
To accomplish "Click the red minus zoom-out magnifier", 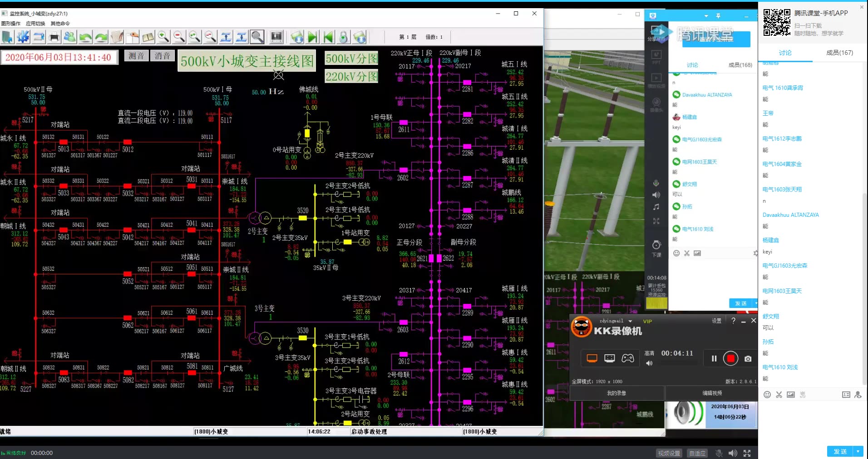I will point(179,37).
